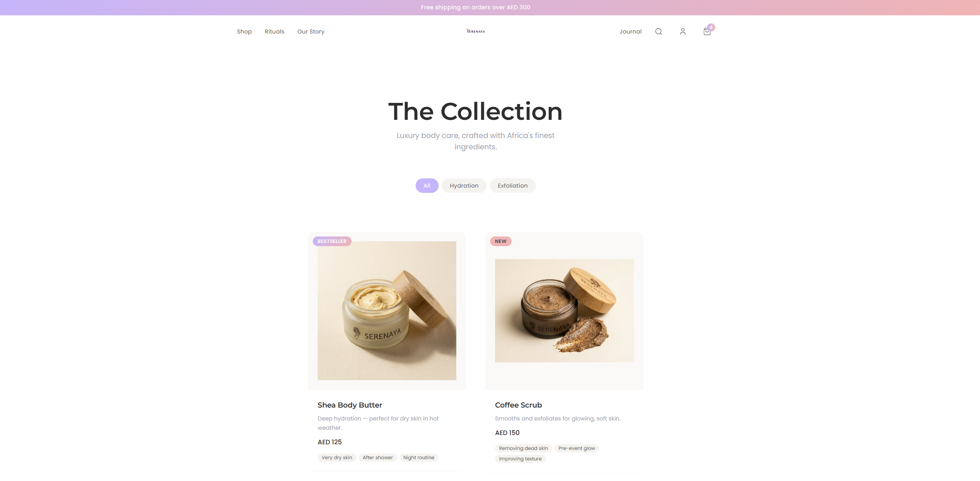The height and width of the screenshot is (481, 980).
Task: Open the search icon in header
Action: point(658,31)
